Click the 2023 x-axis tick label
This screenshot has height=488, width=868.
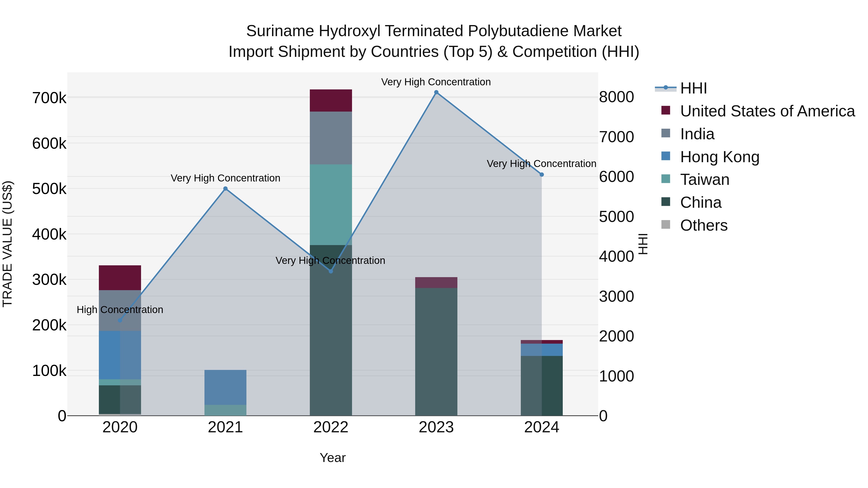point(436,427)
